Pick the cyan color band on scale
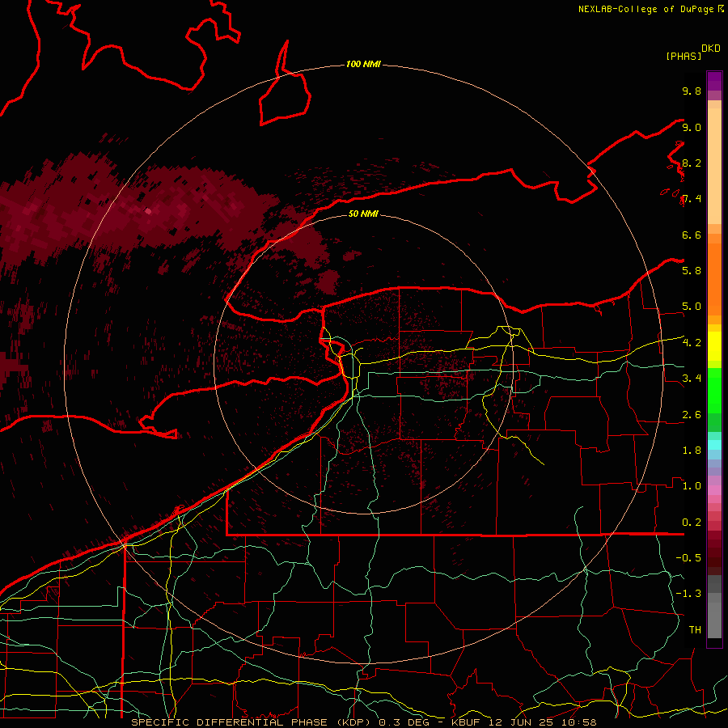728x728 pixels. pyautogui.click(x=714, y=445)
